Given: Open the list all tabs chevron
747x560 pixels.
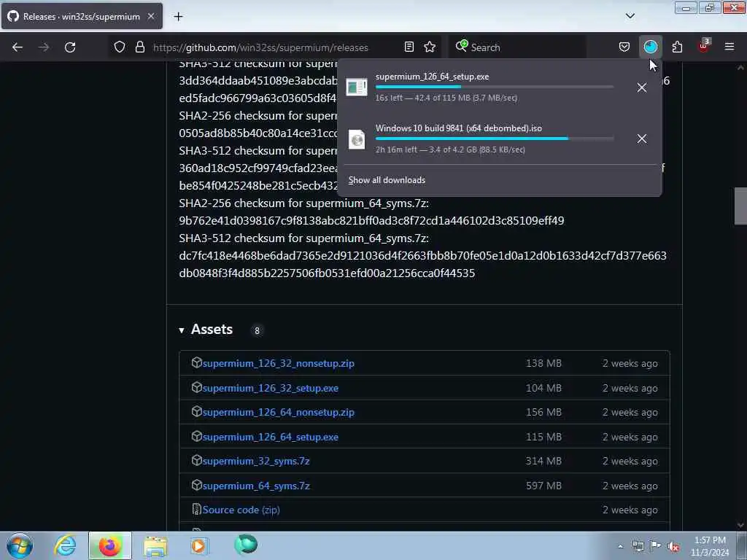Looking at the screenshot, I should 630,16.
